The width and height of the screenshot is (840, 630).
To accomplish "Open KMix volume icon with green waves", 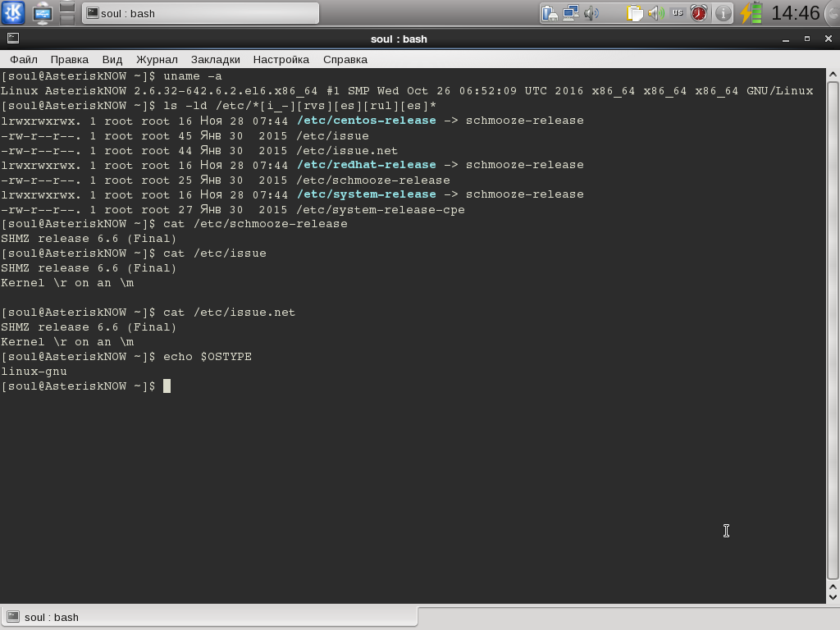I will 655,13.
